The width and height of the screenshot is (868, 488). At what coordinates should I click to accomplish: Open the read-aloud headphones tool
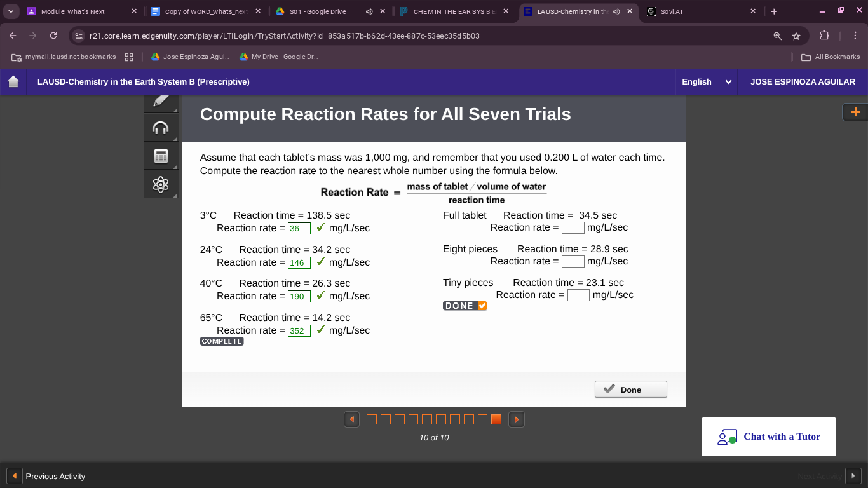click(161, 126)
